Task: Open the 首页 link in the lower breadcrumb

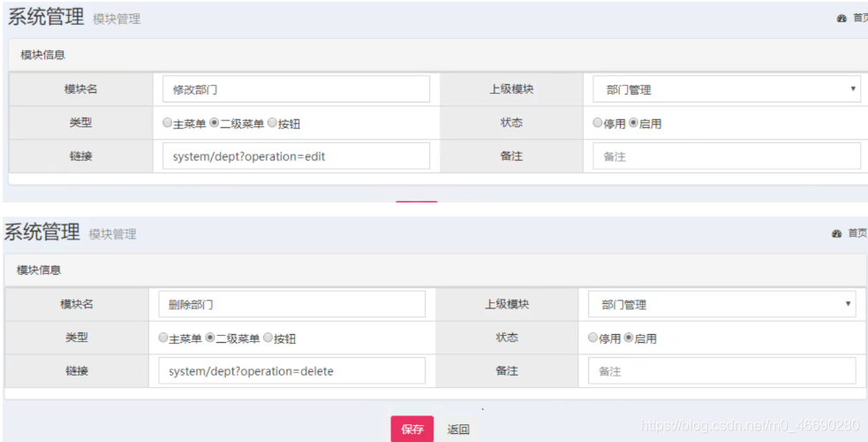Action: pyautogui.click(x=857, y=233)
